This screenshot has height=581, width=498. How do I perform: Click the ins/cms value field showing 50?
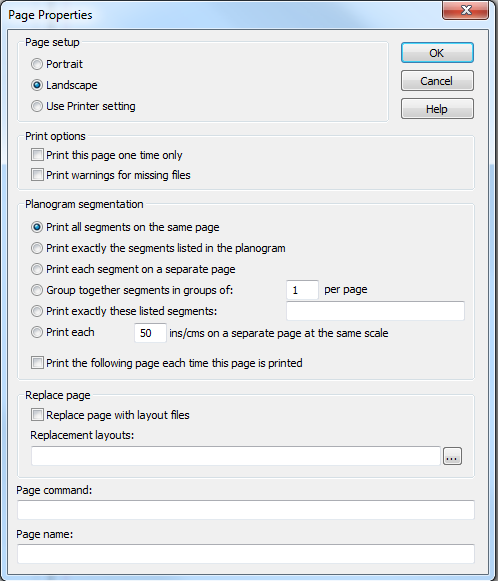(150, 333)
